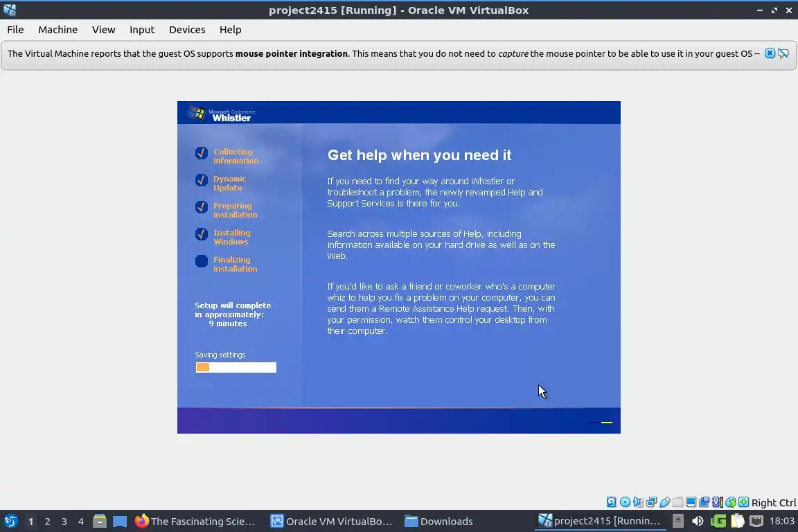
Task: Open the View menu
Action: tap(103, 30)
